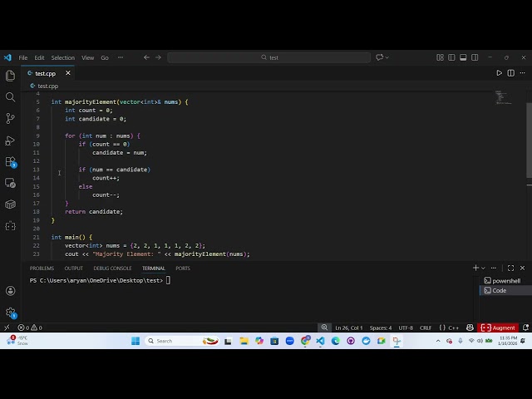Viewport: 532px width, 399px height.
Task: Open the Manage settings gear
Action: (11, 313)
